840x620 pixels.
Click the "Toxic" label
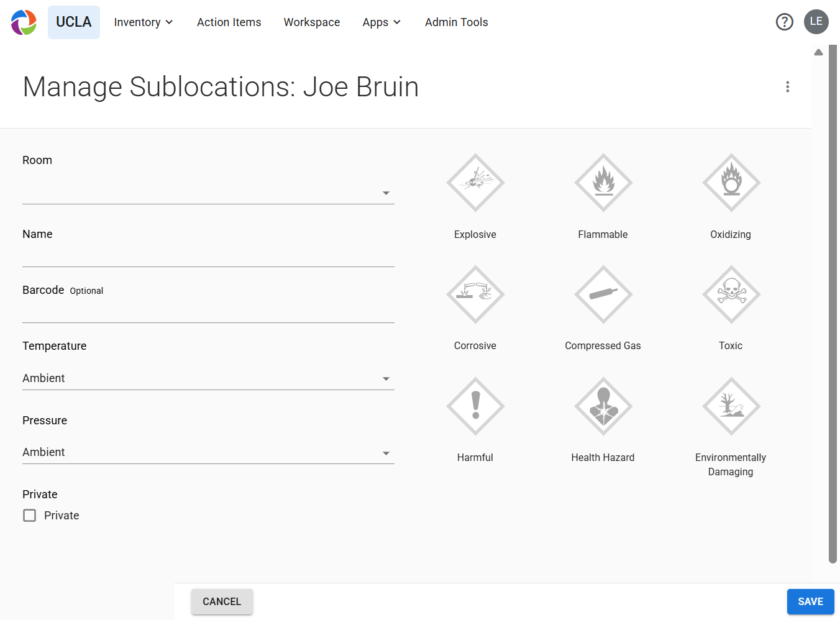pyautogui.click(x=731, y=345)
